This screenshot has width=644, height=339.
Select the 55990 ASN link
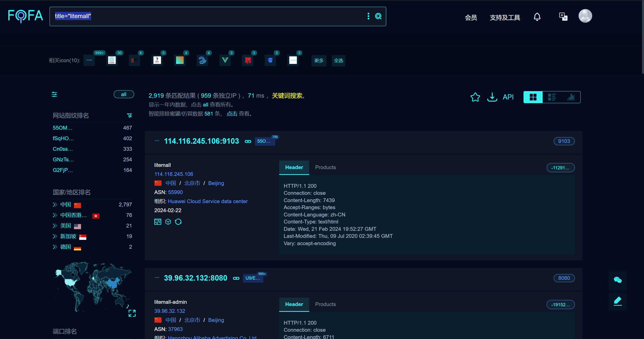click(x=176, y=192)
